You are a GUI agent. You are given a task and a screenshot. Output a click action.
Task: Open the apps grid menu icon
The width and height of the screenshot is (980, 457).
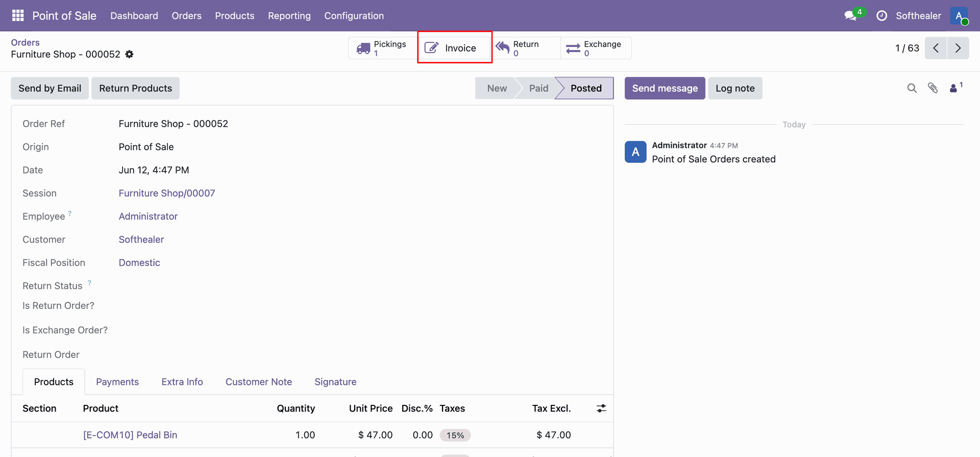coord(18,15)
